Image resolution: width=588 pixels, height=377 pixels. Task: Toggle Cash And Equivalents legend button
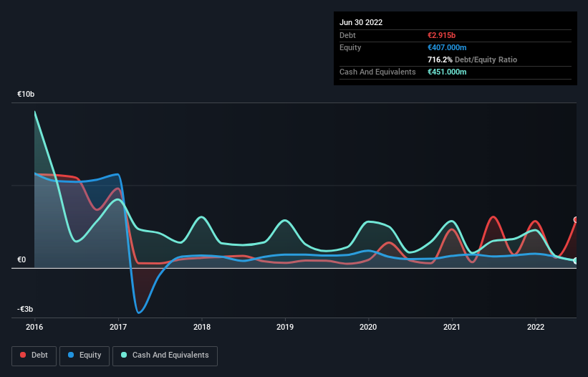point(165,355)
